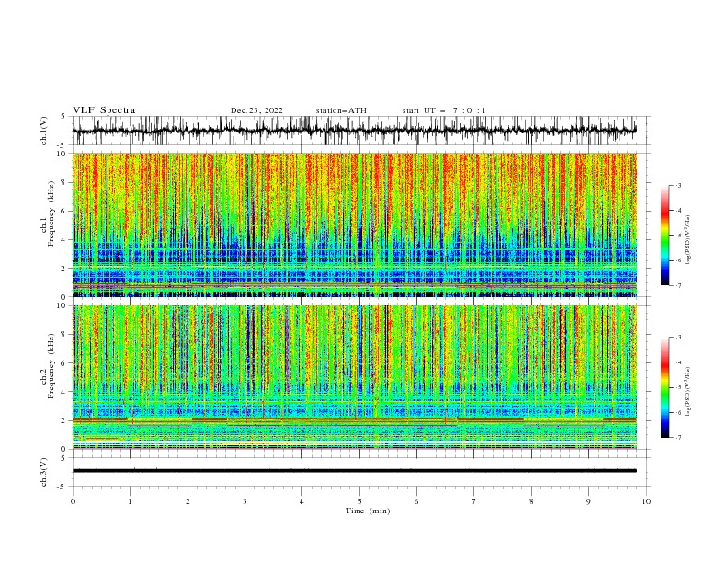Click the "5" tick on ch.1(V) axis

coord(63,116)
